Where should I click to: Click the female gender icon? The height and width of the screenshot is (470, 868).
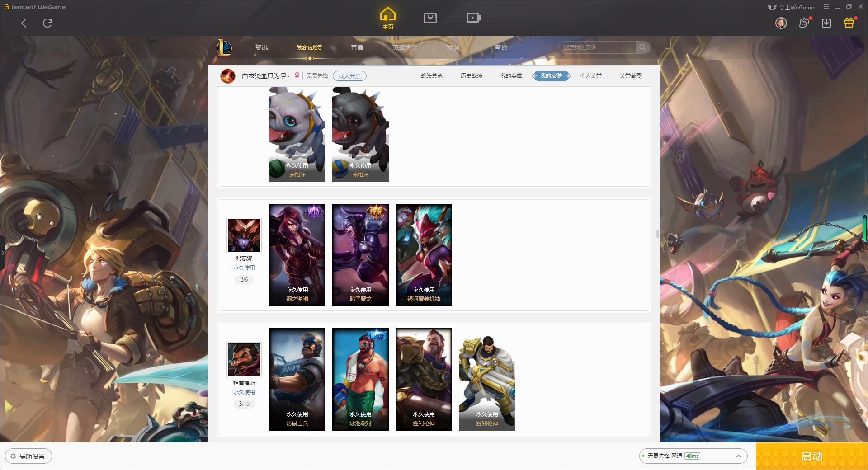tap(297, 75)
